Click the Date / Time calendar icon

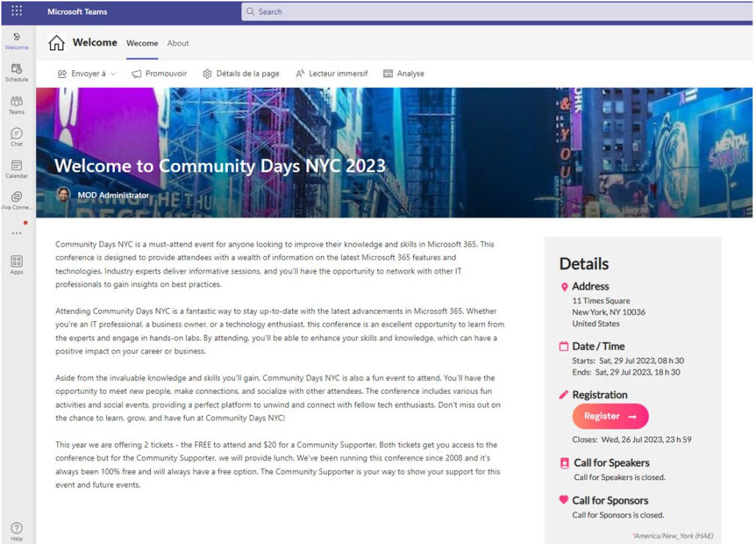pos(563,347)
